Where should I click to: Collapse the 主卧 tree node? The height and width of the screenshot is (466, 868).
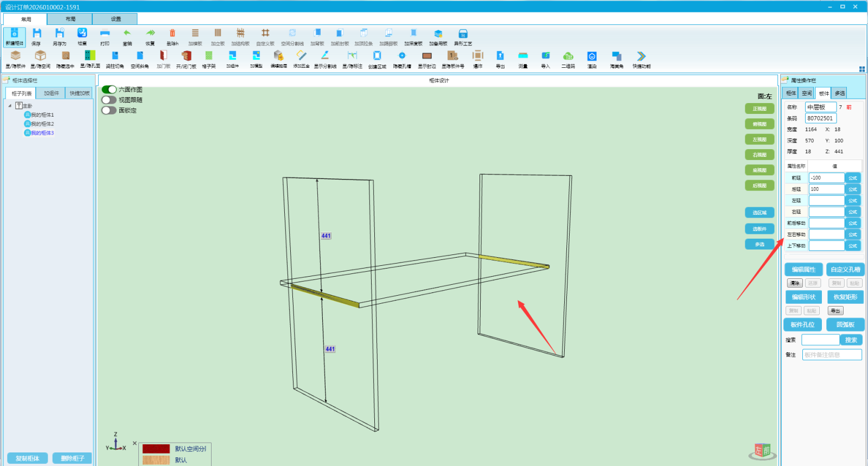coord(10,106)
